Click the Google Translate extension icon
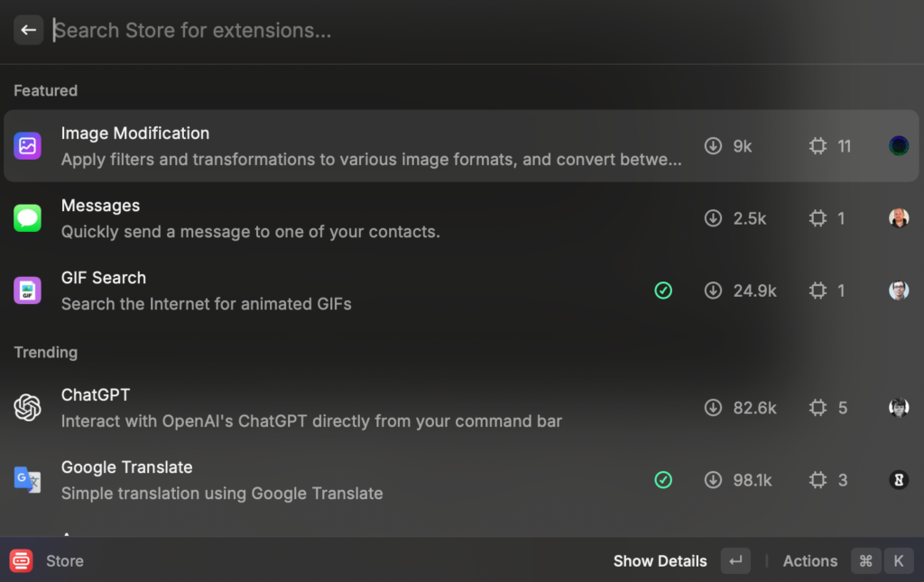This screenshot has height=582, width=924. point(27,480)
